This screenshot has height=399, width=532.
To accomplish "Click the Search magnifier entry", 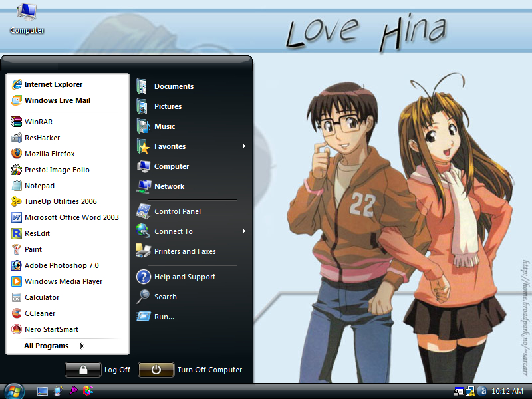I will coord(157,297).
